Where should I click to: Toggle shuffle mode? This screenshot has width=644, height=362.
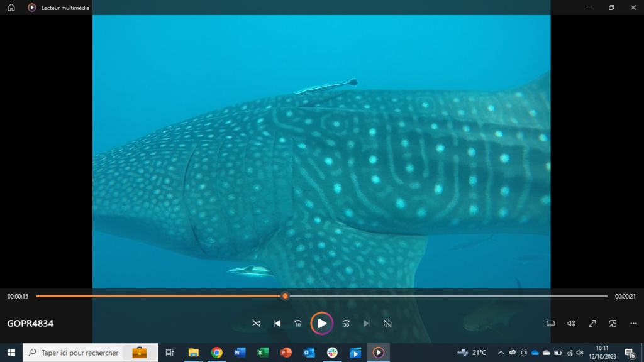[256, 323]
